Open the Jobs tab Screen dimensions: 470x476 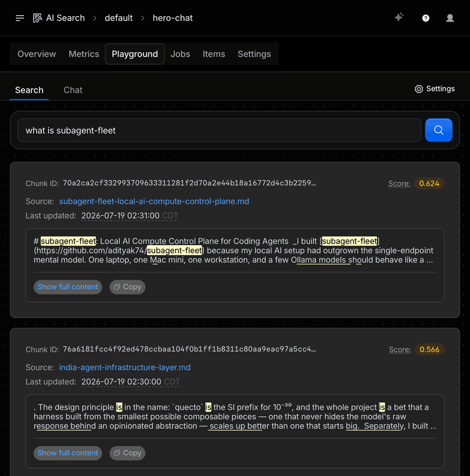click(180, 54)
